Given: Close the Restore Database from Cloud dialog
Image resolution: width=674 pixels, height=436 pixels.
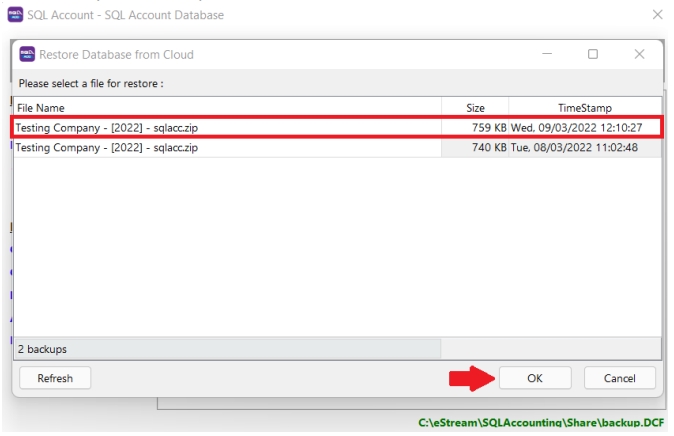Looking at the screenshot, I should [x=639, y=54].
